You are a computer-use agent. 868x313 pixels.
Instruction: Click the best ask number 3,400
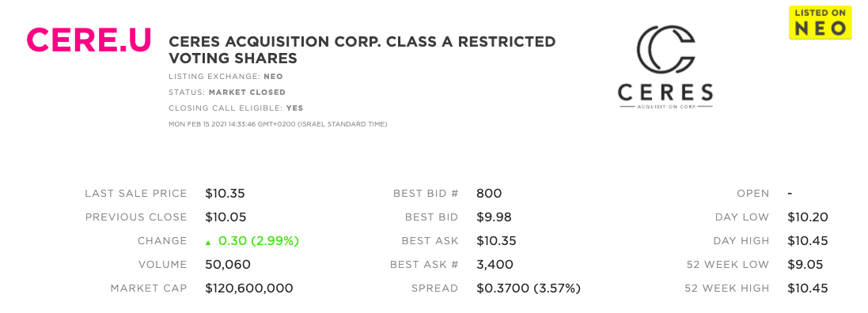tap(495, 265)
